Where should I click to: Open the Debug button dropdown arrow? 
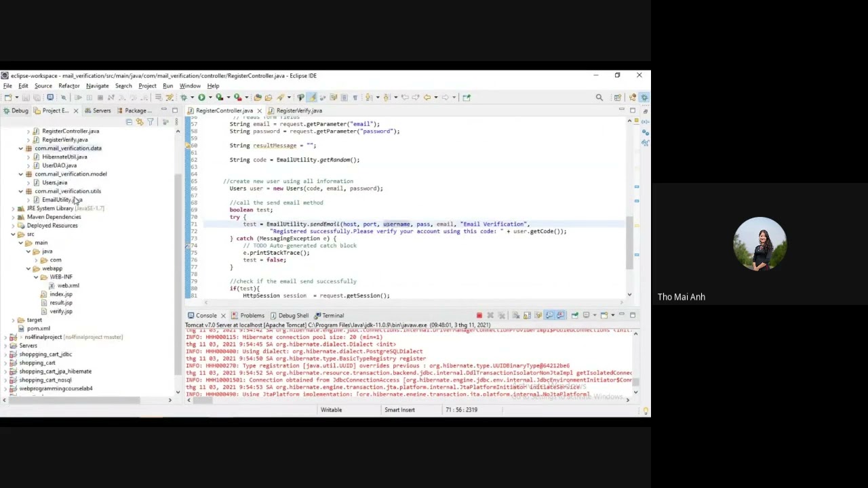[x=192, y=98]
